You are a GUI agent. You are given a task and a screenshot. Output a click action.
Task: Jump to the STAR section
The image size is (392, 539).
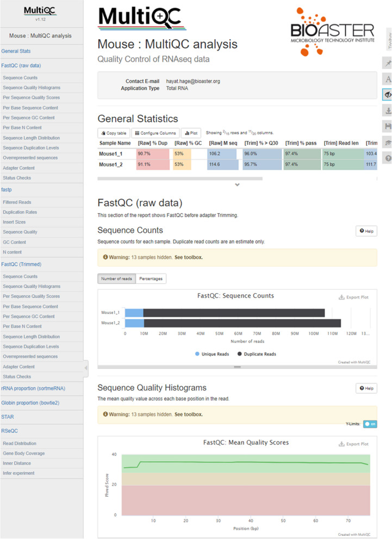coord(8,417)
